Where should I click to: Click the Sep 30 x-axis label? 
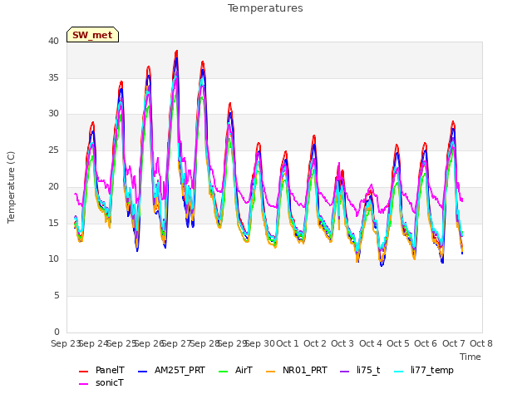point(259,343)
